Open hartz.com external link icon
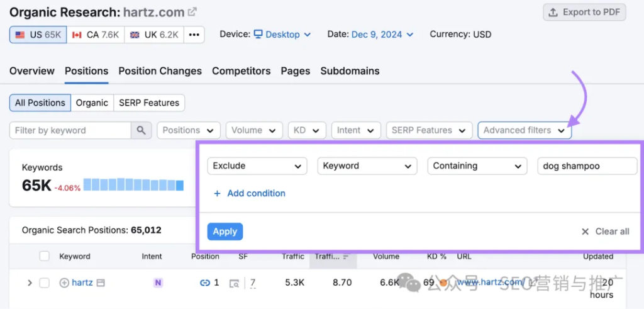 (x=192, y=12)
